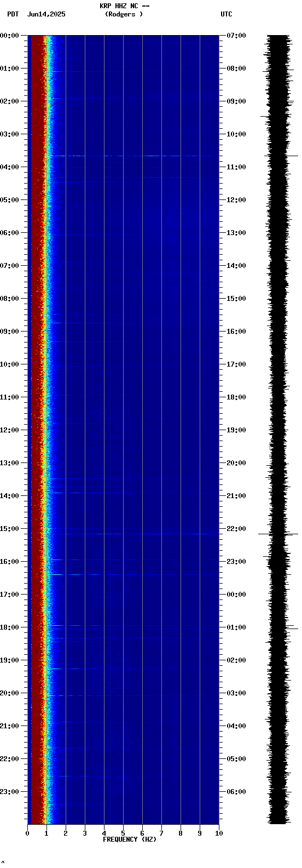Select the 23:00 PDT time label
This screenshot has width=302, height=868.
point(9,792)
